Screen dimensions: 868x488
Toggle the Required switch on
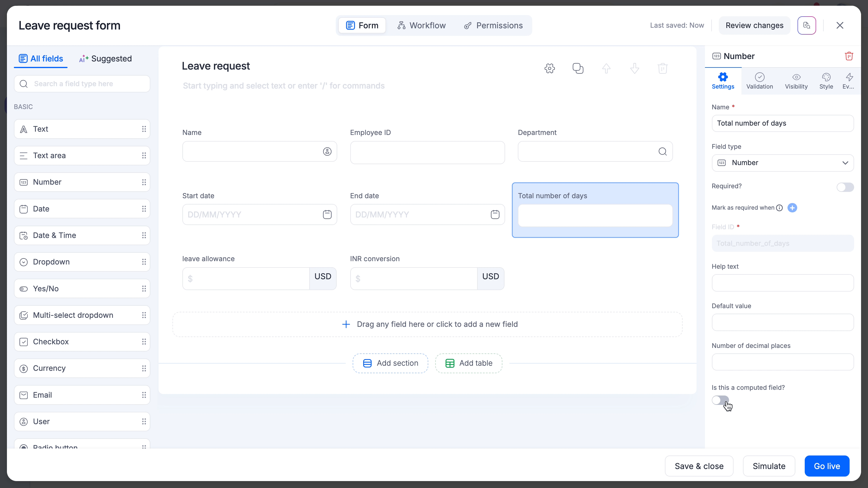[x=845, y=187]
